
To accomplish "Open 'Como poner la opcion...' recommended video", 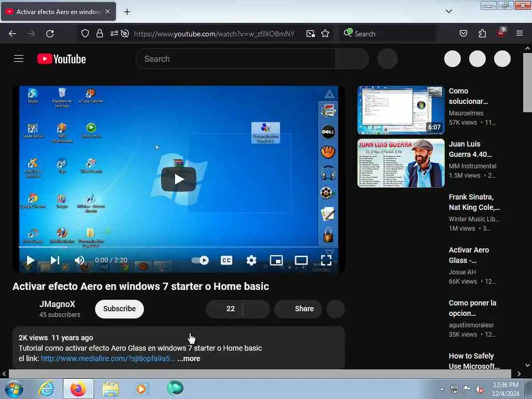I will pos(472,308).
